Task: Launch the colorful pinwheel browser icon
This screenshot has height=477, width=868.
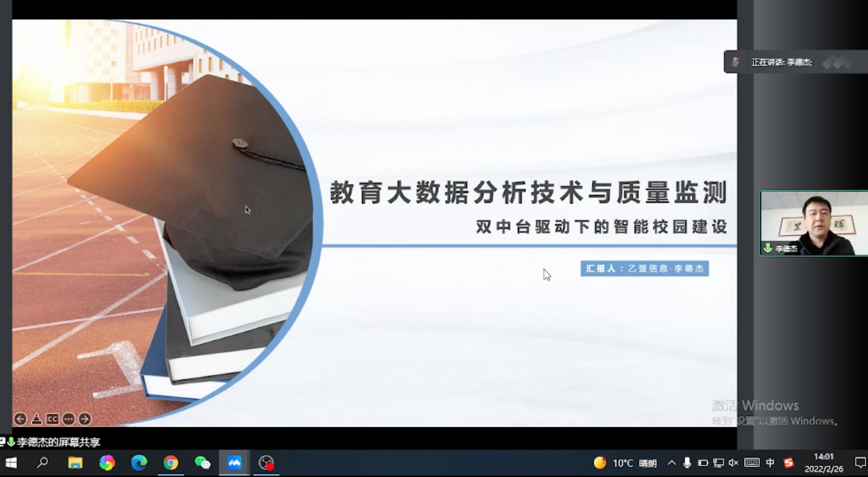Action: point(107,463)
